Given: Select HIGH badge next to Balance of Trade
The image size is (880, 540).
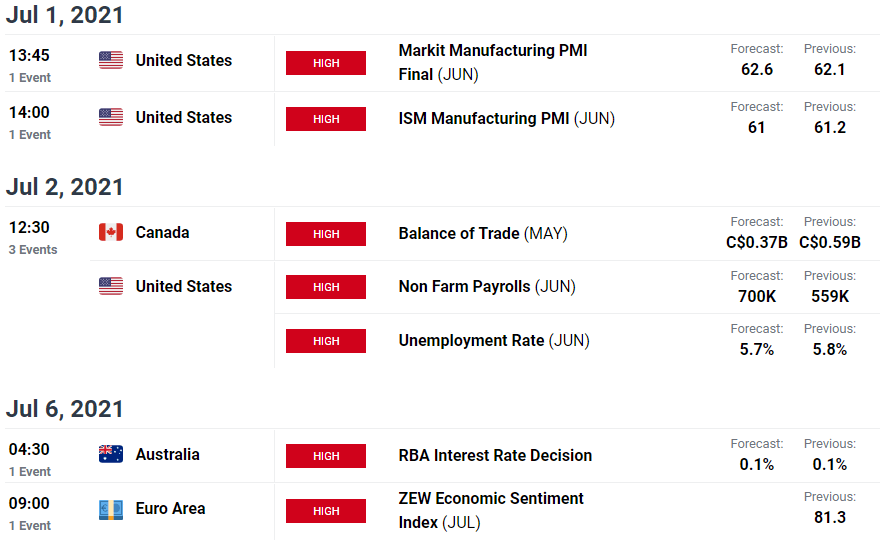Looking at the screenshot, I should point(326,234).
